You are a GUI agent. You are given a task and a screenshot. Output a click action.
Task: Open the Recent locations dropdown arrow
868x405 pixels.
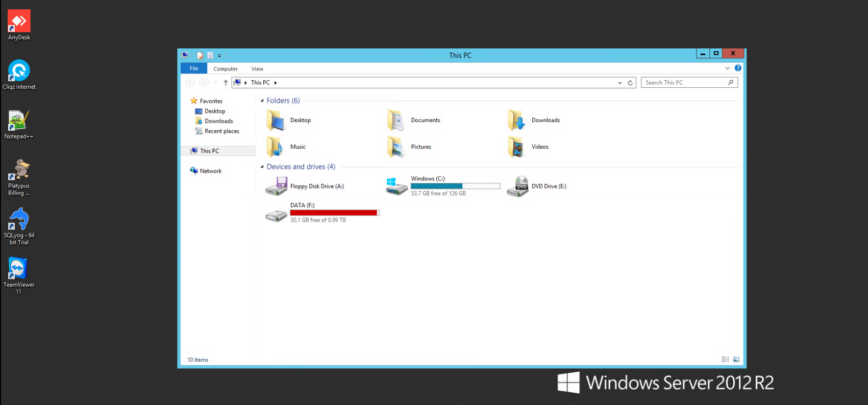215,83
